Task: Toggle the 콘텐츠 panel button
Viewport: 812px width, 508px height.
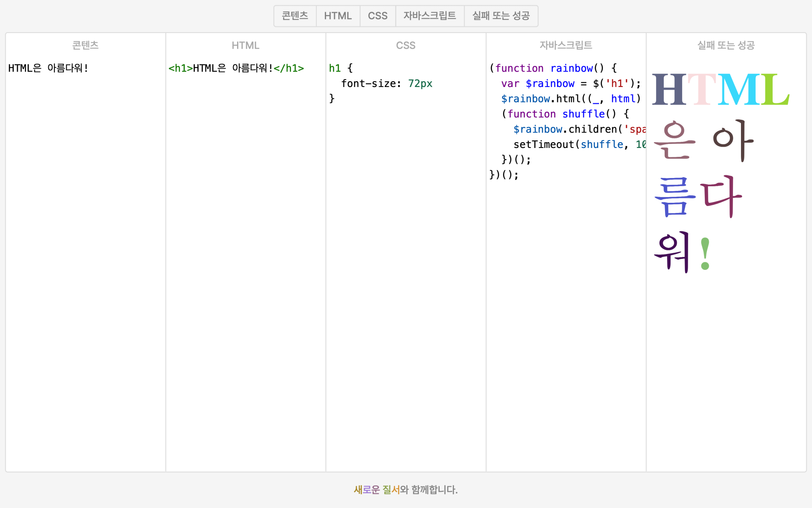Action: click(295, 16)
